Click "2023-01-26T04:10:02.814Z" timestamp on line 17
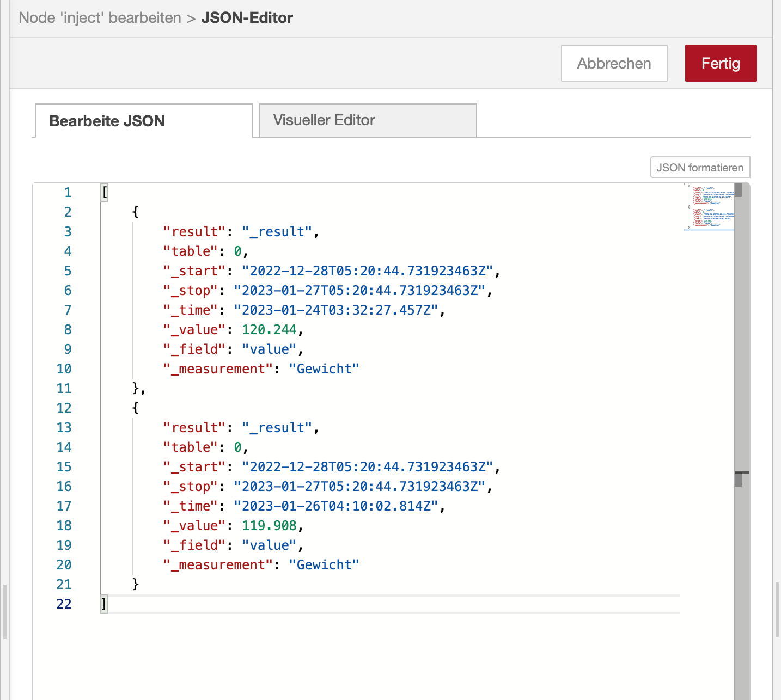Viewport: 781px width, 700px height. 336,506
